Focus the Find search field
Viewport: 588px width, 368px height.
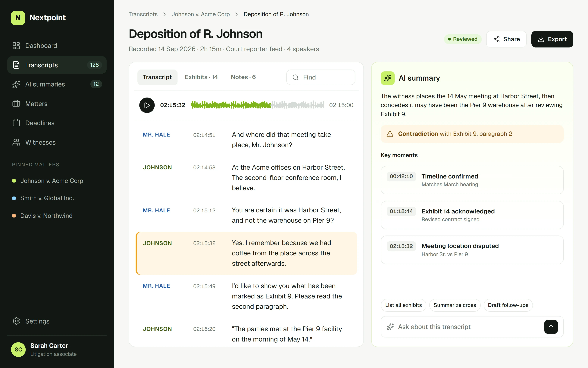(x=321, y=77)
